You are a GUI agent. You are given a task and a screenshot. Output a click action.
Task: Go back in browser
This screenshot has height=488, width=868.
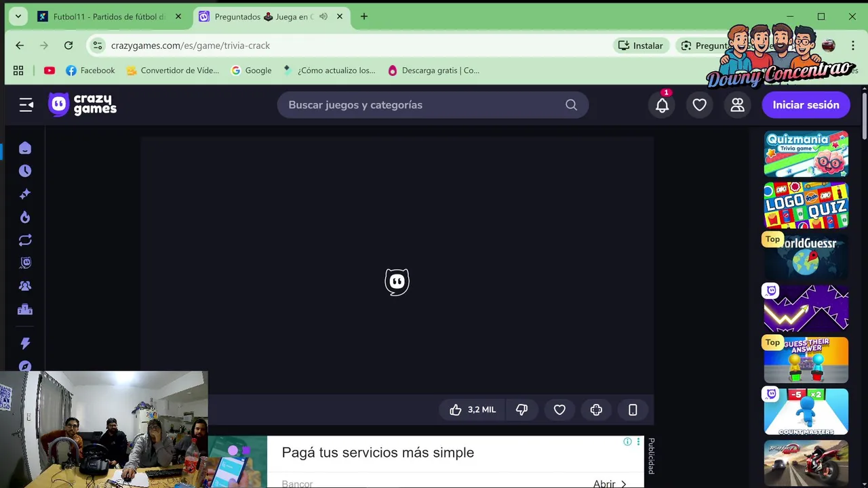20,45
